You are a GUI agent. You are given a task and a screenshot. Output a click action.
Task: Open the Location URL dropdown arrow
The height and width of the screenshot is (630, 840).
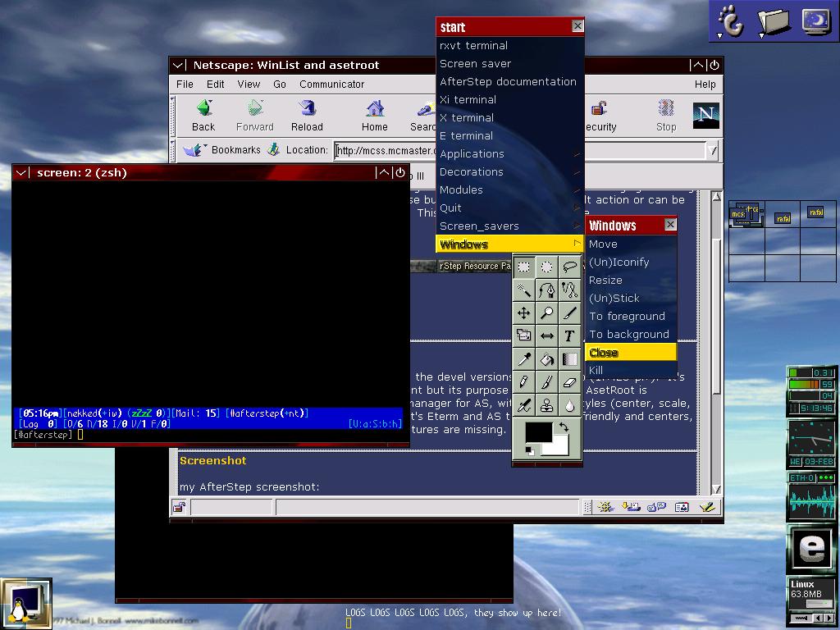(712, 150)
